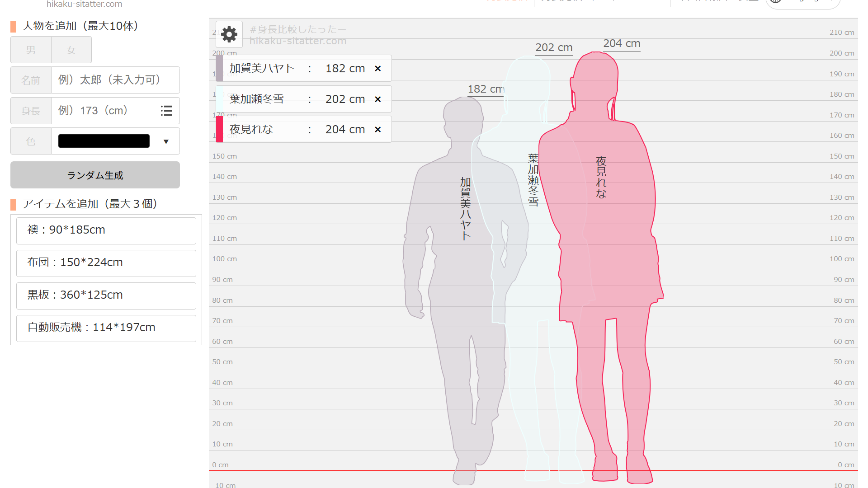868x488 pixels.
Task: Remove 加賀美ハヤト with the X icon
Action: pyautogui.click(x=378, y=69)
